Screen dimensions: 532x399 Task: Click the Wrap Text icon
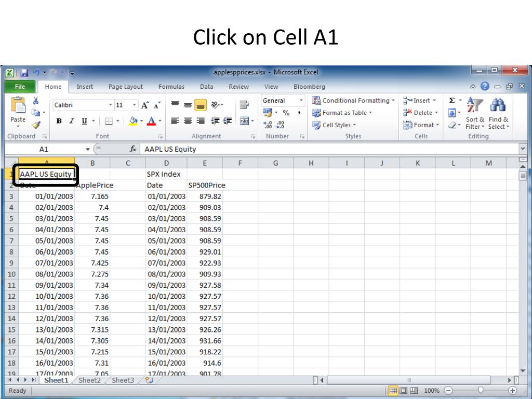(244, 105)
